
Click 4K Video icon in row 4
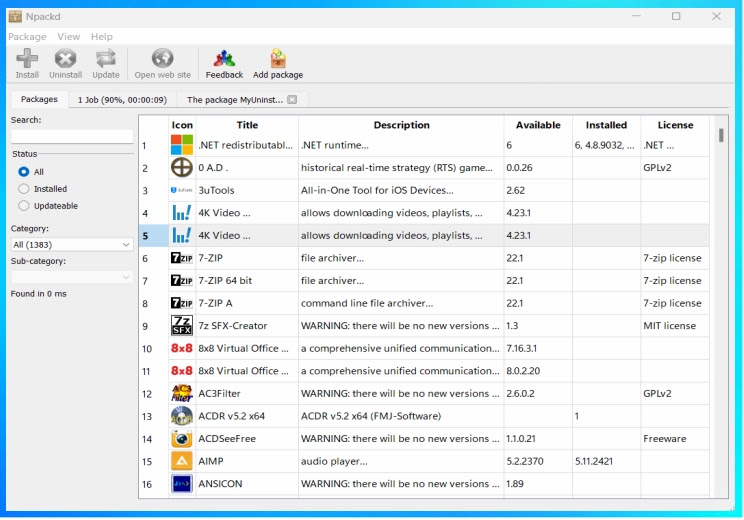[x=182, y=213]
